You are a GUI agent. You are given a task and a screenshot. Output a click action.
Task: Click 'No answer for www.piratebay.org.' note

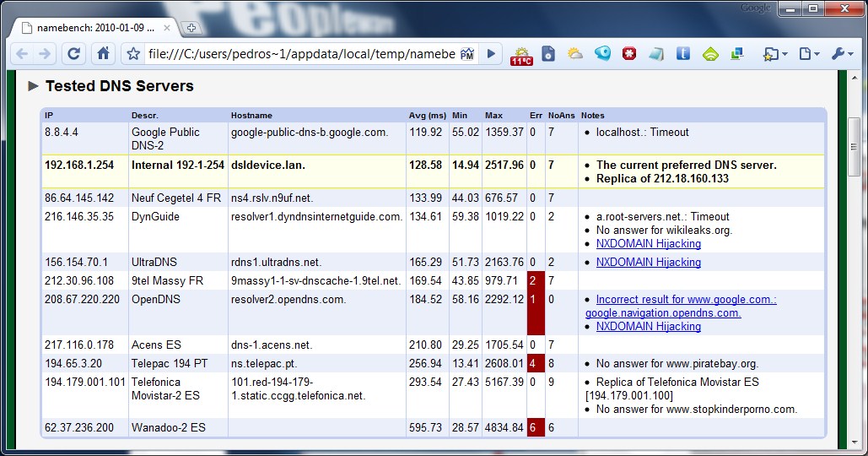[677, 363]
